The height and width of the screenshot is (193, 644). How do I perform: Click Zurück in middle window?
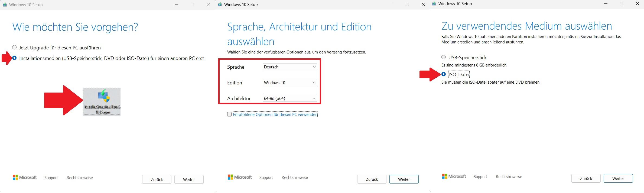click(372, 179)
